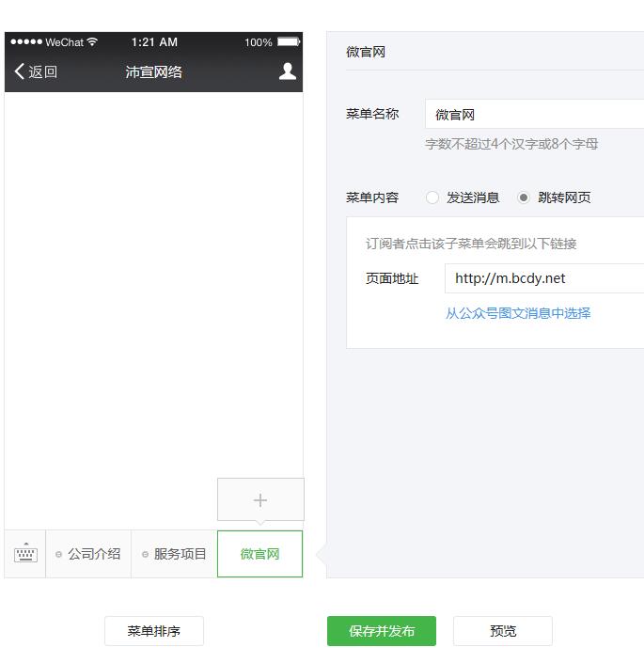Click the keyboard icon in phone preview
The width and height of the screenshot is (644, 663).
coord(25,554)
